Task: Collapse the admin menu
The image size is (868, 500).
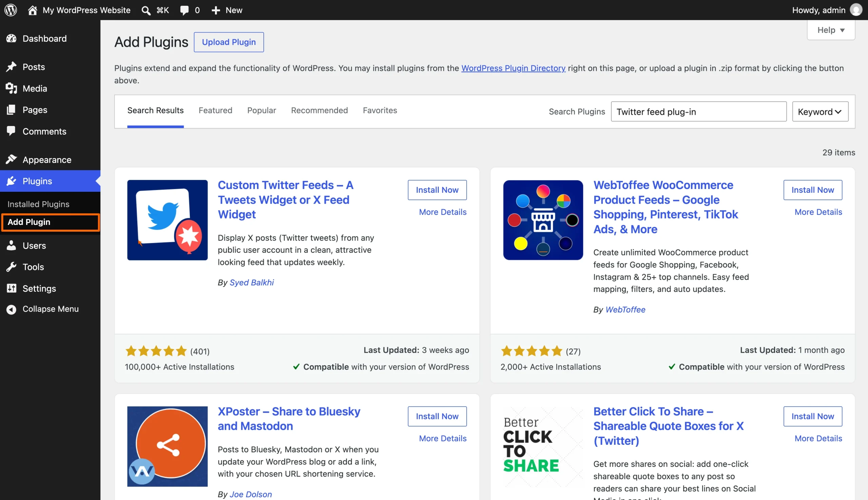Action: tap(50, 309)
